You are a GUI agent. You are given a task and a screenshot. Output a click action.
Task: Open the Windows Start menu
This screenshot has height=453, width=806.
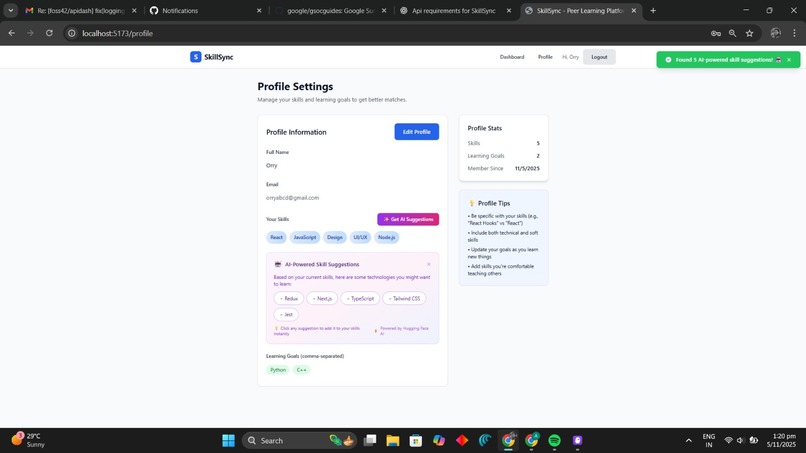click(x=228, y=440)
